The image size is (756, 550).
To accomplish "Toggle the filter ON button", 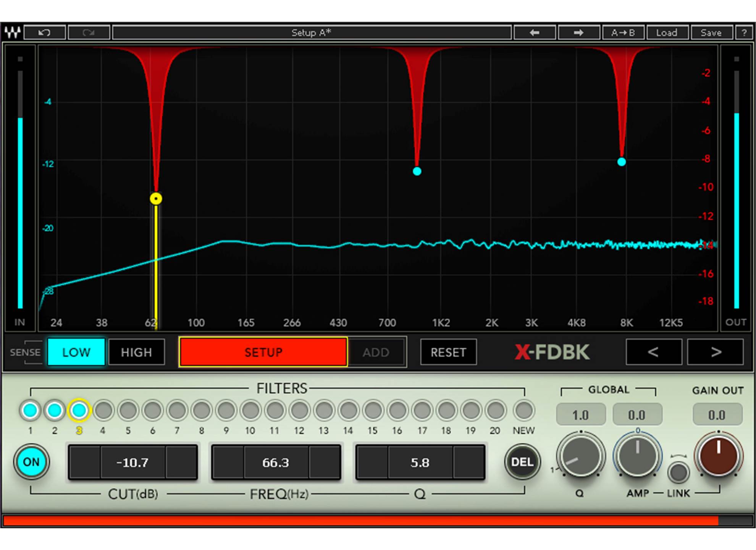I will click(31, 462).
